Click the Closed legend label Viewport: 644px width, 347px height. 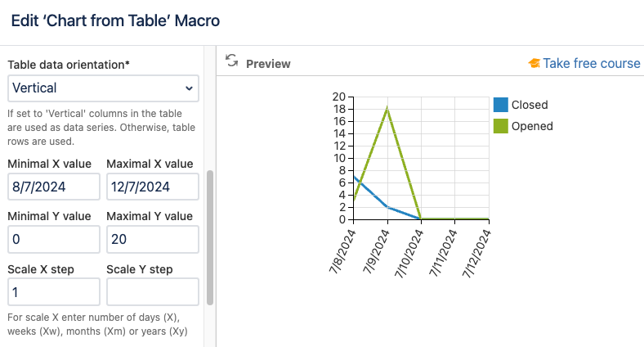coord(530,105)
